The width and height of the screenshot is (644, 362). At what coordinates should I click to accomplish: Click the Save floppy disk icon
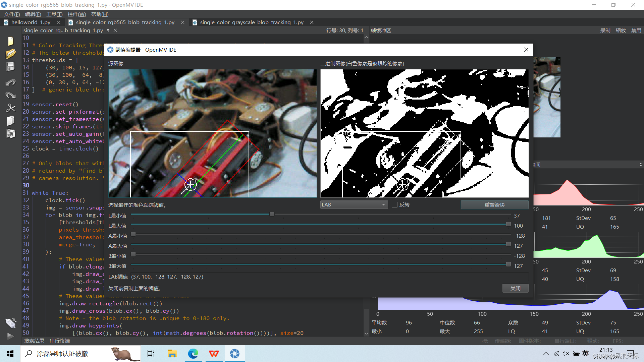pyautogui.click(x=10, y=66)
